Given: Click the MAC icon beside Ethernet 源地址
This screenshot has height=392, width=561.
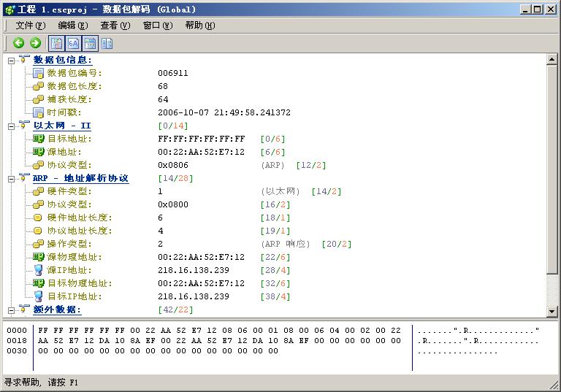Looking at the screenshot, I should (x=38, y=152).
